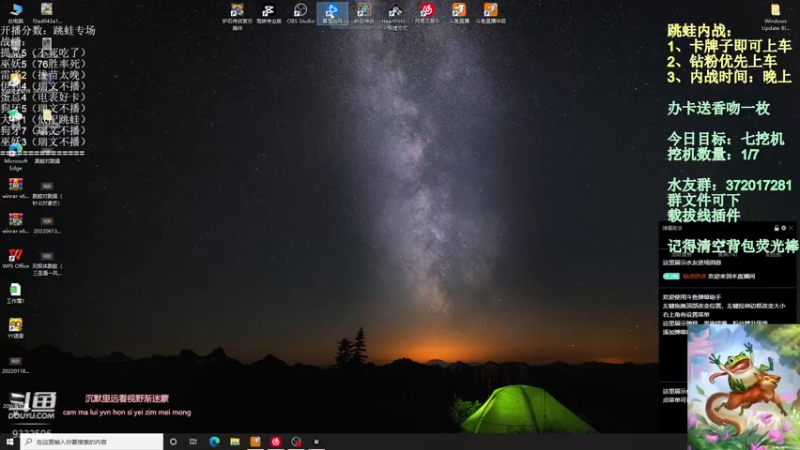The width and height of the screenshot is (800, 450).
Task: Open the 剪映专业版 desktop shortcut
Action: pyautogui.click(x=269, y=14)
